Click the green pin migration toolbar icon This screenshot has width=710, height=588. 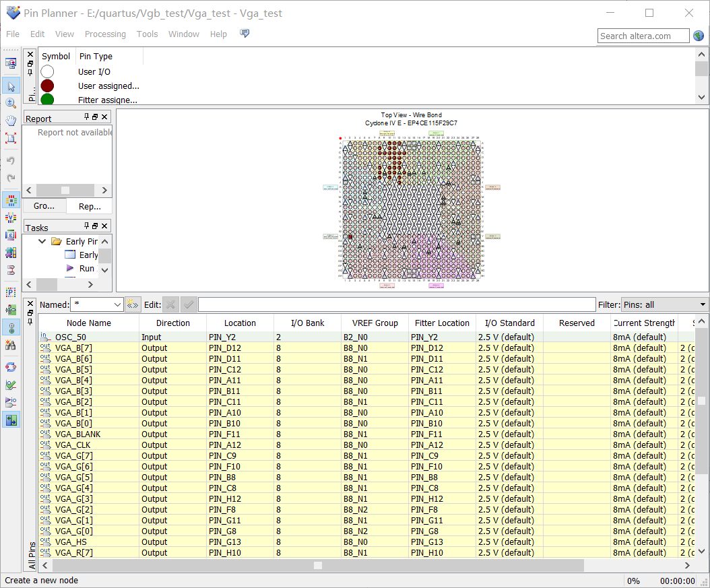click(11, 310)
